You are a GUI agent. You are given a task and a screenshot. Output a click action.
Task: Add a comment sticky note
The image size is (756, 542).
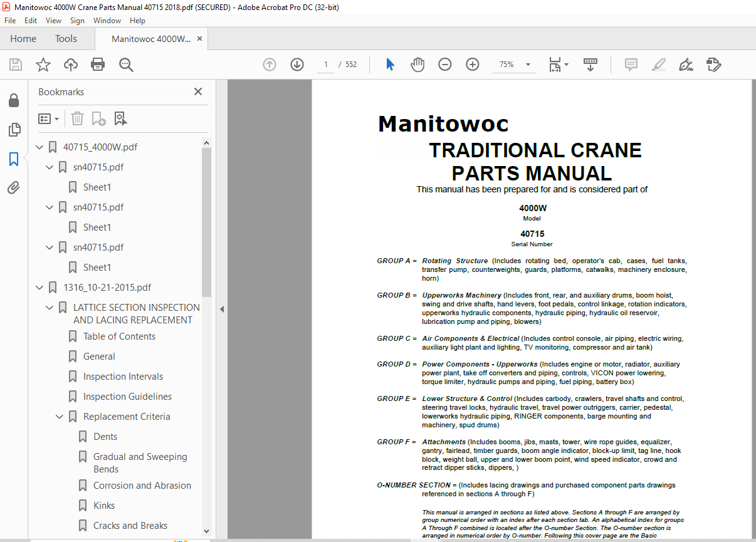point(631,65)
